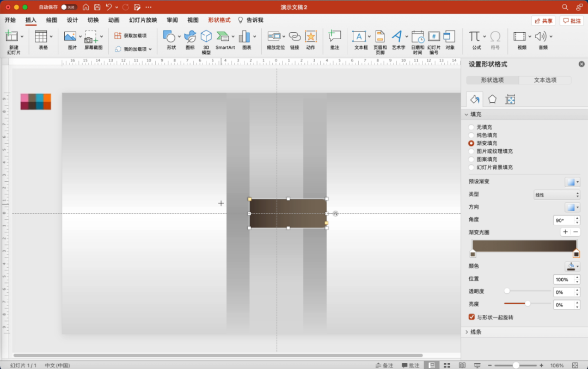Open the 类型 linear dropdown

[x=556, y=194]
